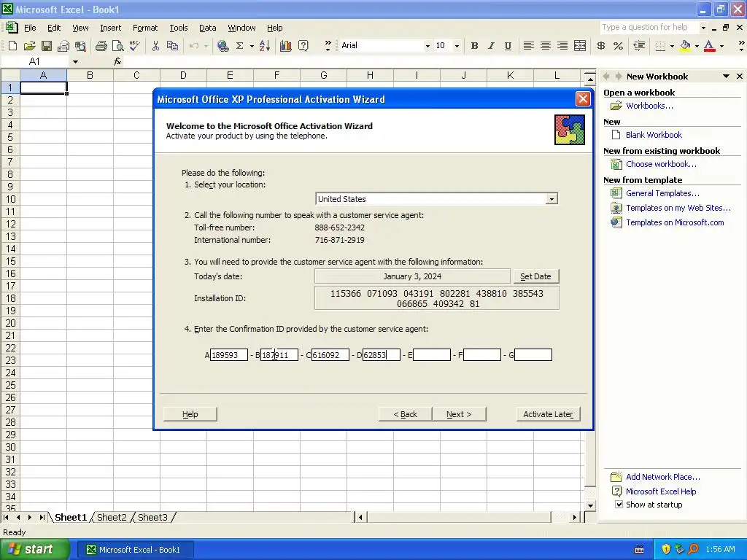Click confirmation ID field E
This screenshot has width=747, height=560.
432,355
